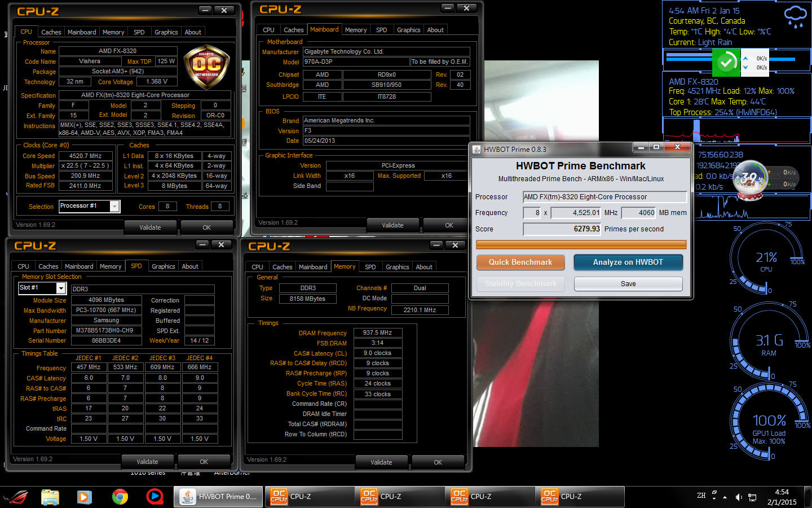
Task: Open the taskbar clock showing 4:54
Action: pyautogui.click(x=782, y=497)
